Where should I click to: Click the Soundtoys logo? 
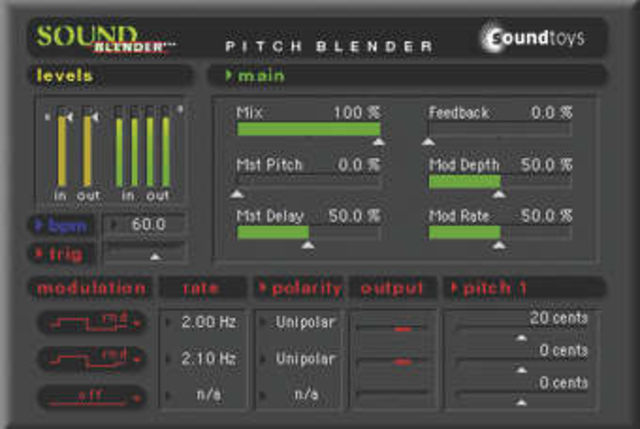[534, 38]
